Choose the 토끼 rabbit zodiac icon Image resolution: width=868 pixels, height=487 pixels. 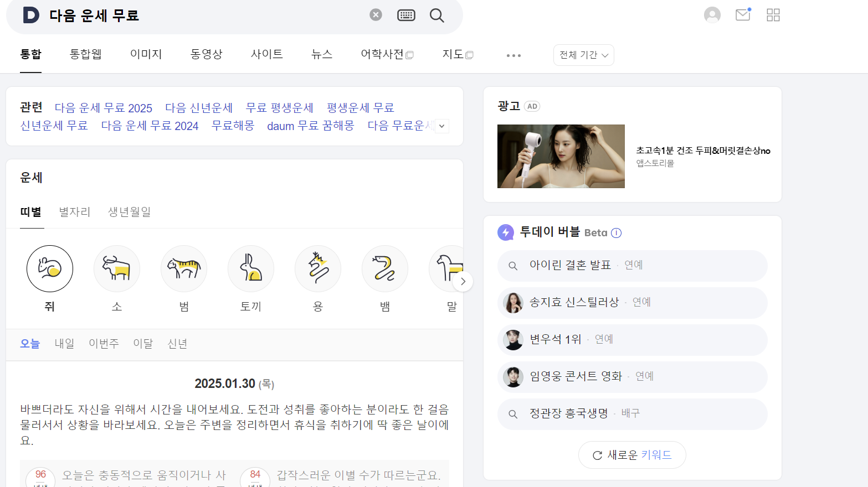[251, 269]
